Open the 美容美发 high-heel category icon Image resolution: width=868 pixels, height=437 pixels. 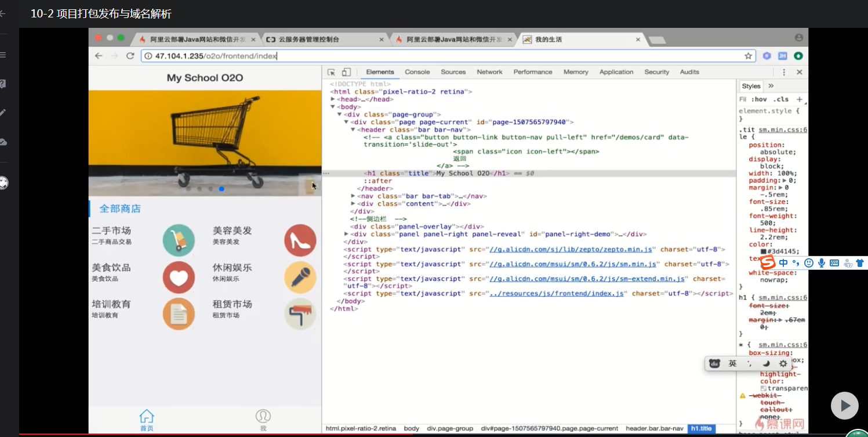(300, 240)
